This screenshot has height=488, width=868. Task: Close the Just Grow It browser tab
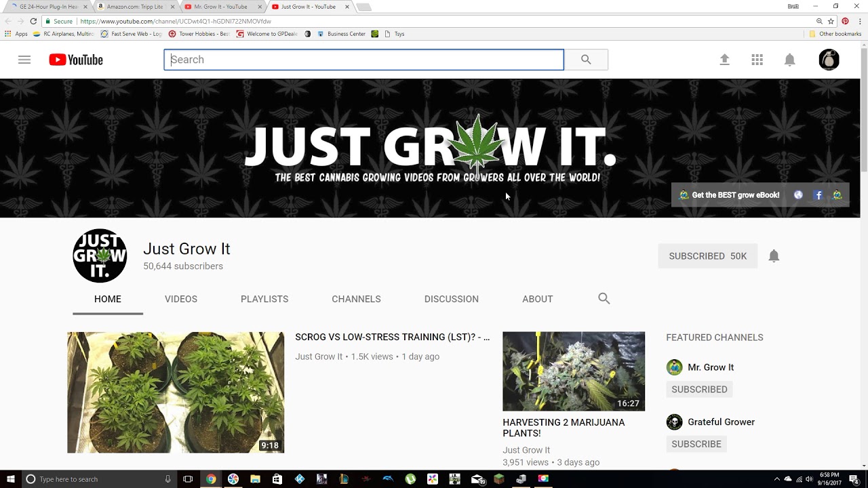coord(347,7)
